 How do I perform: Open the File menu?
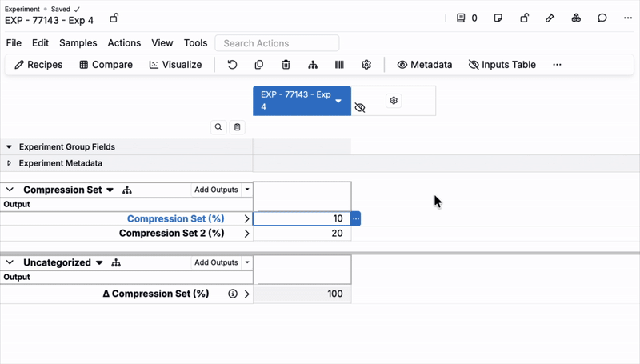pyautogui.click(x=14, y=43)
